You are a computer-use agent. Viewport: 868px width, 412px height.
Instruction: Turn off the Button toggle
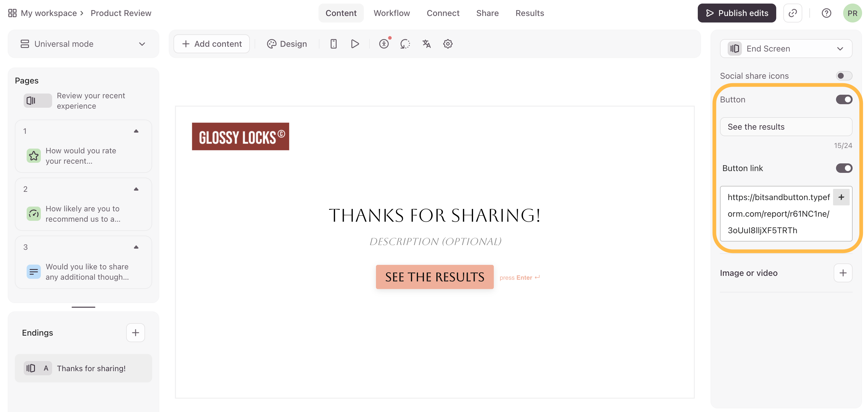click(844, 100)
